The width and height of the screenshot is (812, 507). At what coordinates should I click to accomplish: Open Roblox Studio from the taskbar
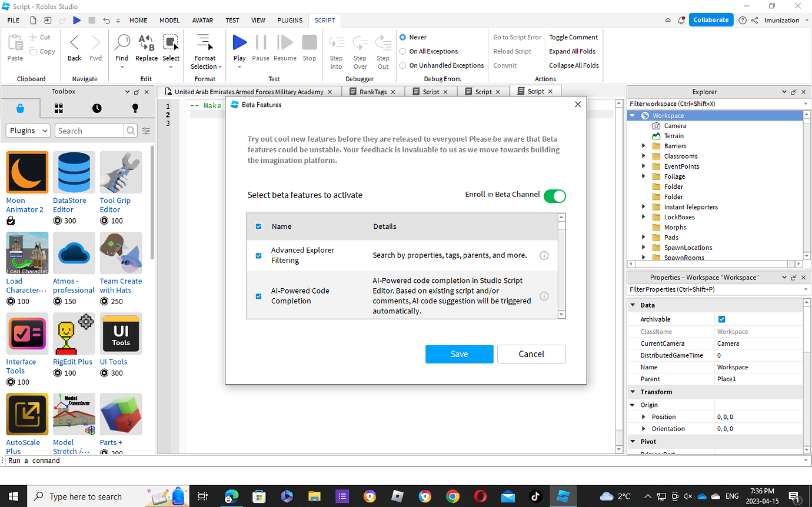tap(564, 496)
